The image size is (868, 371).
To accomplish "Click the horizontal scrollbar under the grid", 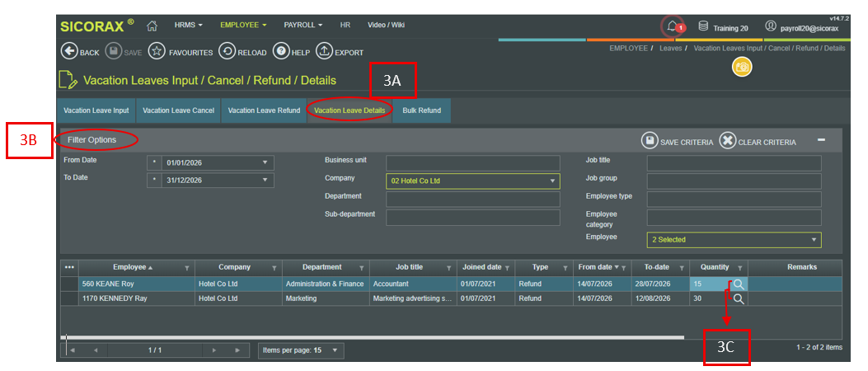I will 372,336.
